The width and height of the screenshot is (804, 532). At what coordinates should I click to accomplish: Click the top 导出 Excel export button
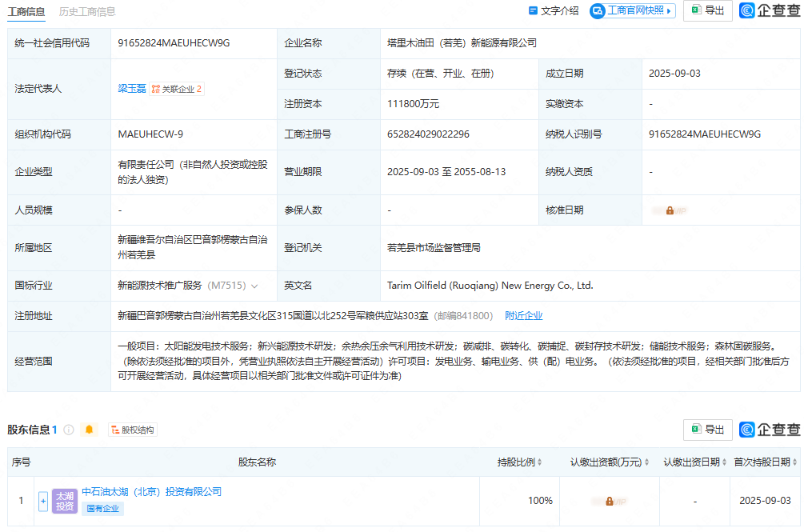[x=707, y=10]
